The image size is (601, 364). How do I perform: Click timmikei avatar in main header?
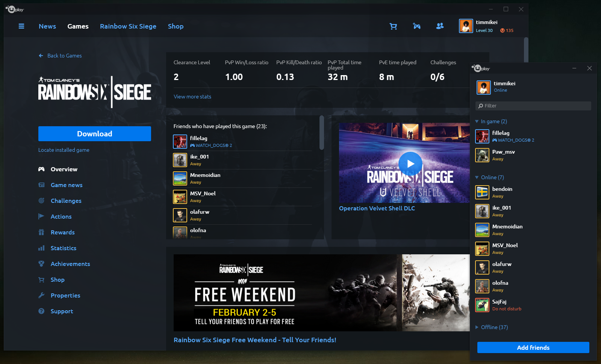[466, 26]
